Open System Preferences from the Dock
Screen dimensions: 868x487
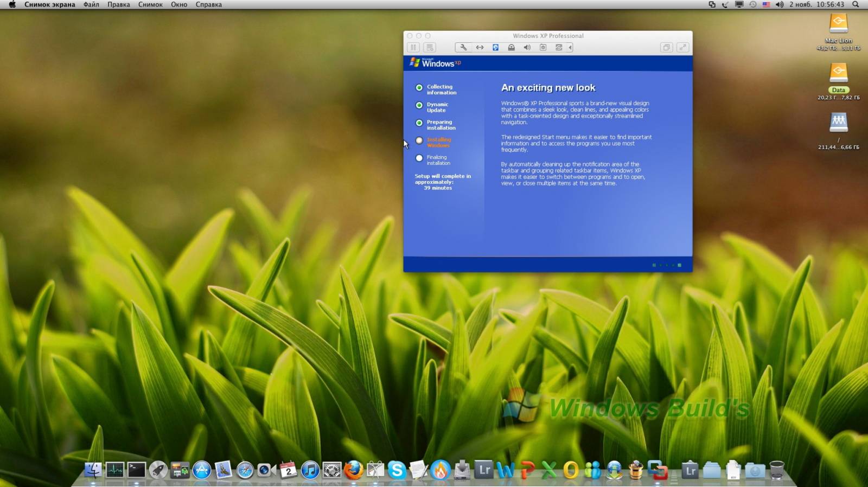point(331,470)
